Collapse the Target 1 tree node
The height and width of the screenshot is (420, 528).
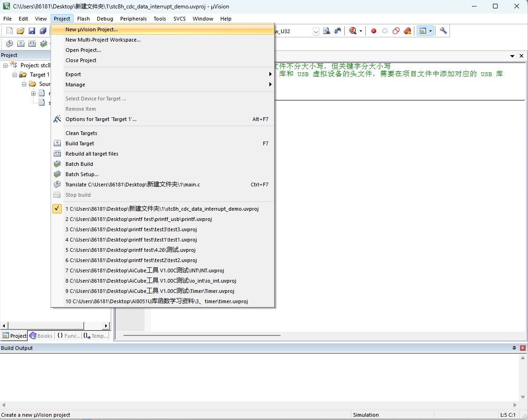tap(15, 75)
